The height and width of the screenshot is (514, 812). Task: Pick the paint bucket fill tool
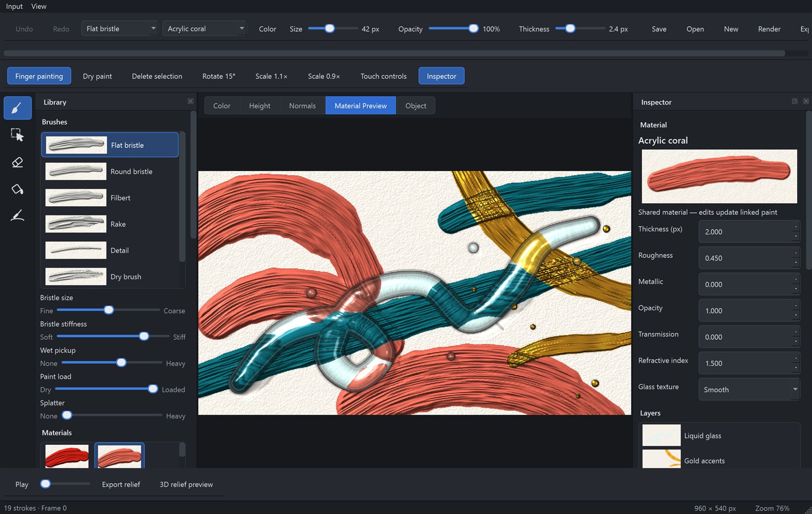click(x=18, y=189)
